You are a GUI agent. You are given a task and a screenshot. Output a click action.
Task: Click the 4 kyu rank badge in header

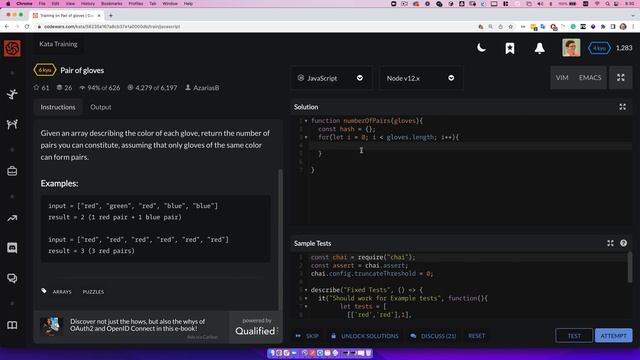pyautogui.click(x=599, y=48)
